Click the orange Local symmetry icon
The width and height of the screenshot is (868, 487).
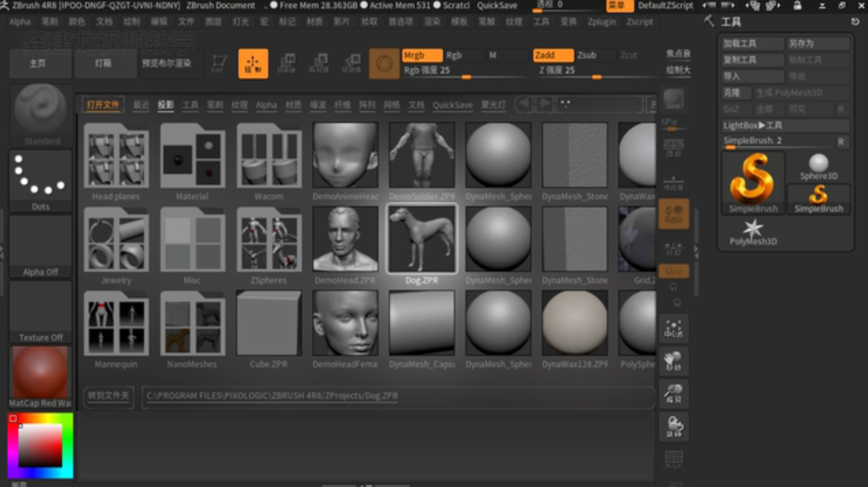(x=674, y=214)
